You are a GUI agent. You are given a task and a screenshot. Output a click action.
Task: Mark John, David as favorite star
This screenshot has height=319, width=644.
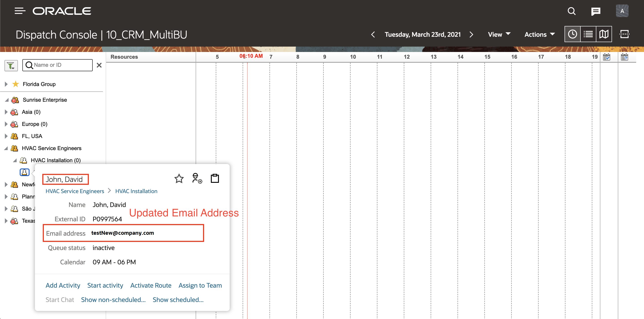tap(179, 179)
